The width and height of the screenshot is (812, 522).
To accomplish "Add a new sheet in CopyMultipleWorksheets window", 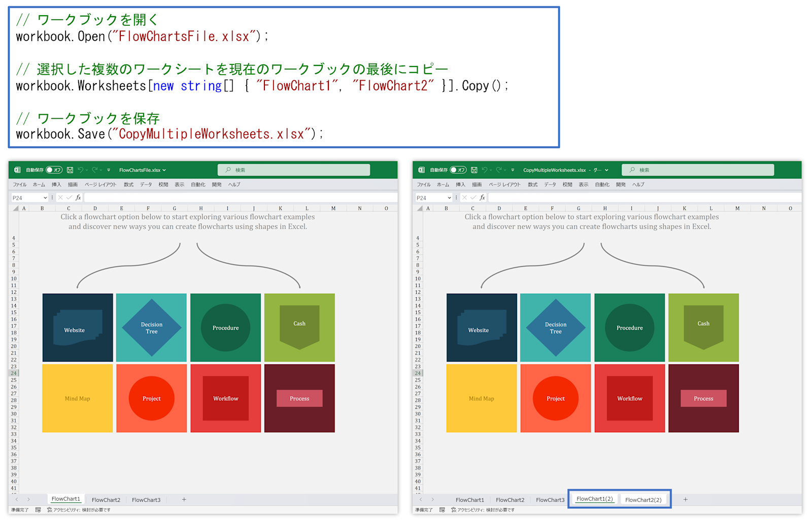I will click(685, 500).
